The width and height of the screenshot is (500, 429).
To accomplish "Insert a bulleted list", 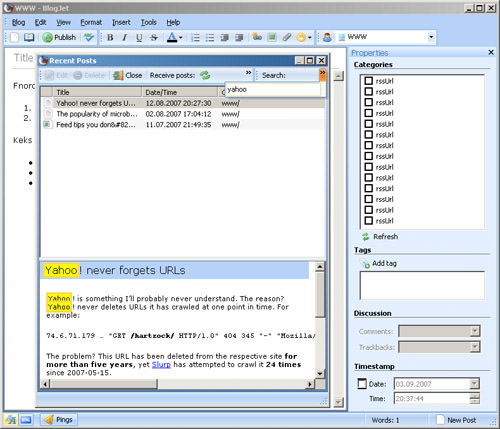I will tap(210, 38).
